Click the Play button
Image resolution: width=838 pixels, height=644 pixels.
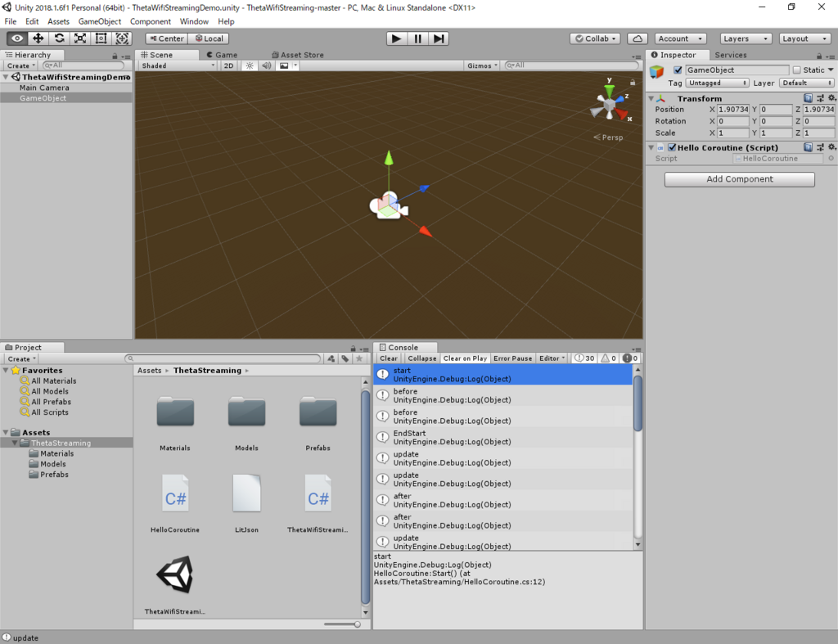(396, 38)
